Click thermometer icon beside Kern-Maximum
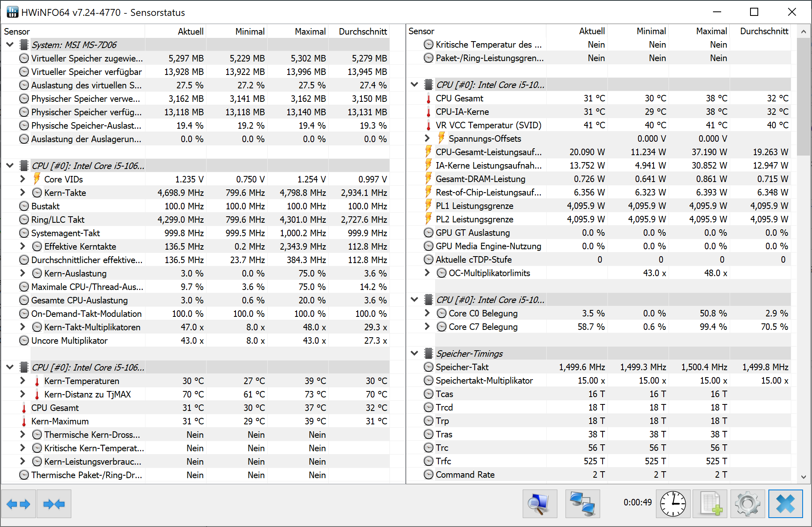 24,422
